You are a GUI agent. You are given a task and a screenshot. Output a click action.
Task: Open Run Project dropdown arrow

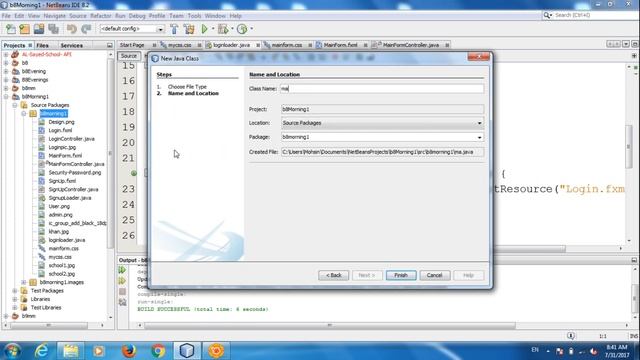213,29
